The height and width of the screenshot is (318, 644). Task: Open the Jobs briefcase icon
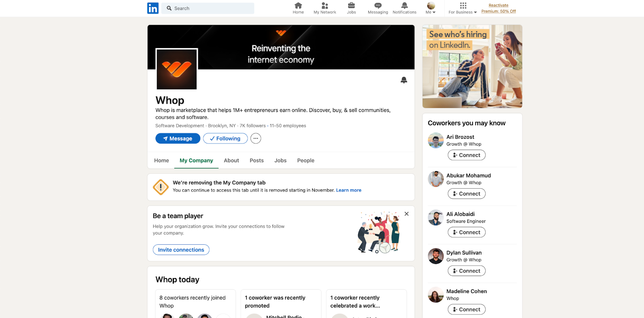[351, 6]
